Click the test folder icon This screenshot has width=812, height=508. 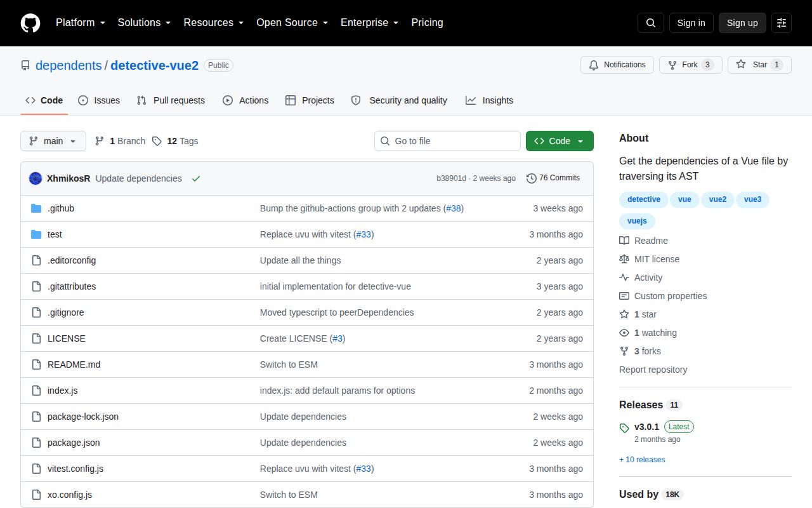[x=36, y=234]
